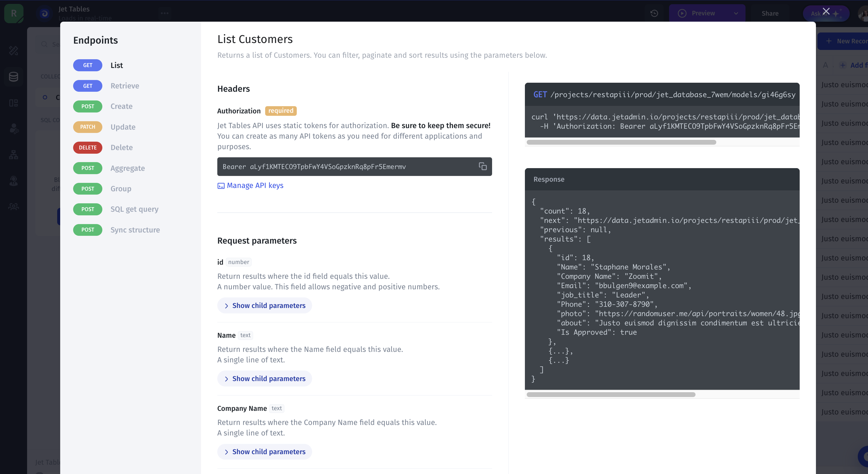Select the Retrieve GET endpoint
This screenshot has height=474, width=868.
124,86
